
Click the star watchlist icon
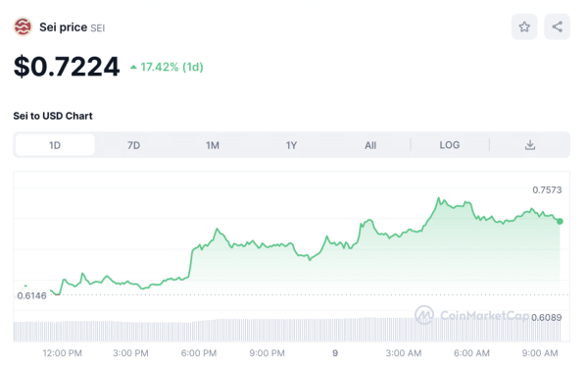[524, 26]
